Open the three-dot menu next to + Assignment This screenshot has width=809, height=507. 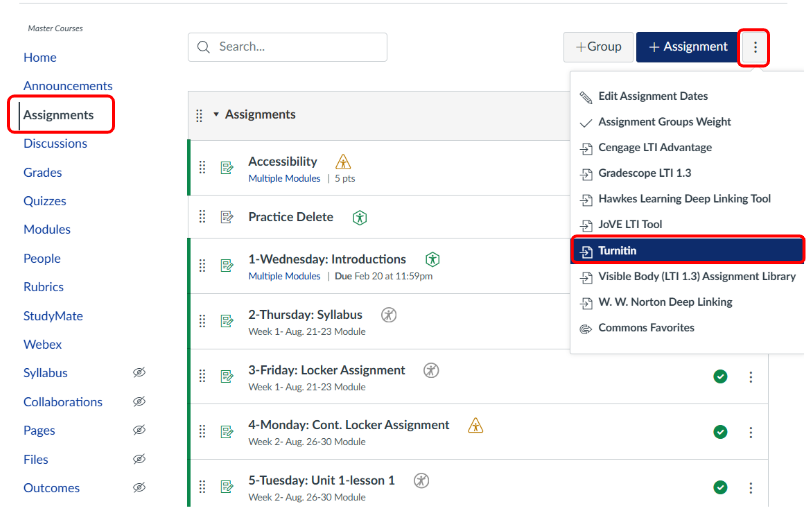coord(754,47)
